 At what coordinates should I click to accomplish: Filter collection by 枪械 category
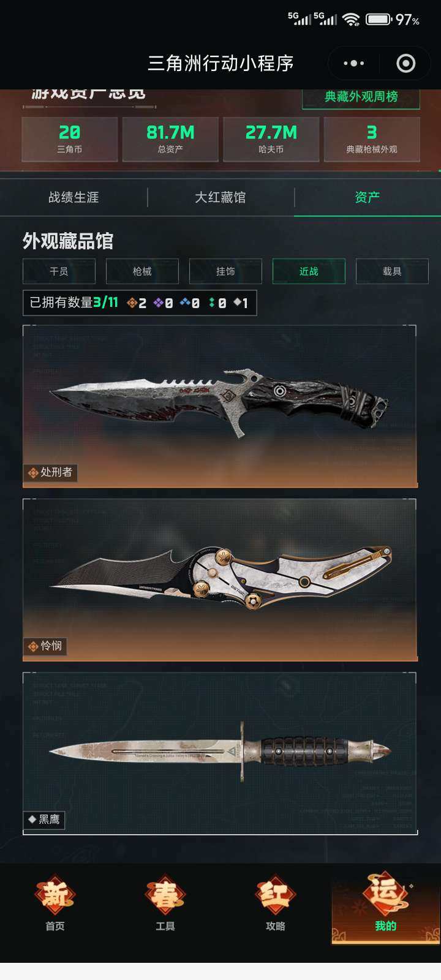pyautogui.click(x=142, y=271)
